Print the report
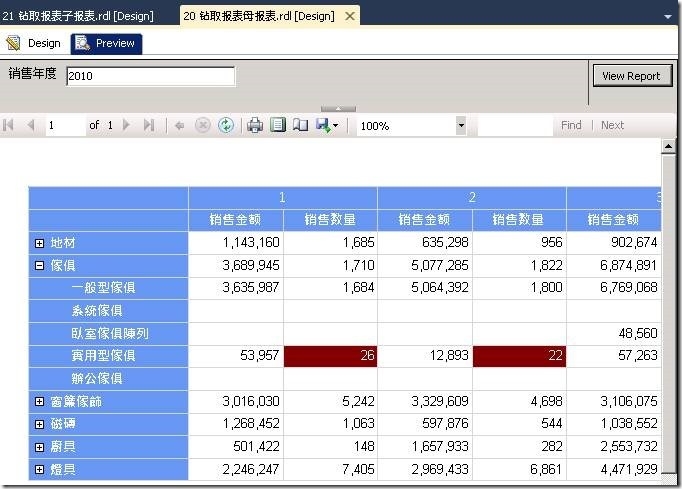The image size is (682, 489). click(255, 126)
